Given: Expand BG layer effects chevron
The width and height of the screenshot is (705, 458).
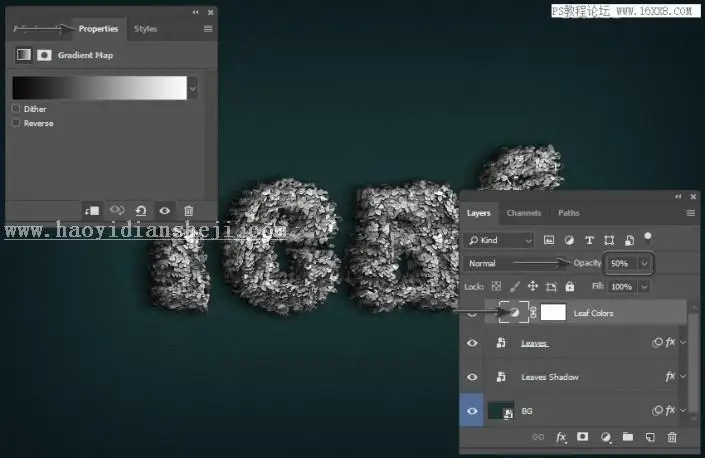Looking at the screenshot, I should point(683,410).
